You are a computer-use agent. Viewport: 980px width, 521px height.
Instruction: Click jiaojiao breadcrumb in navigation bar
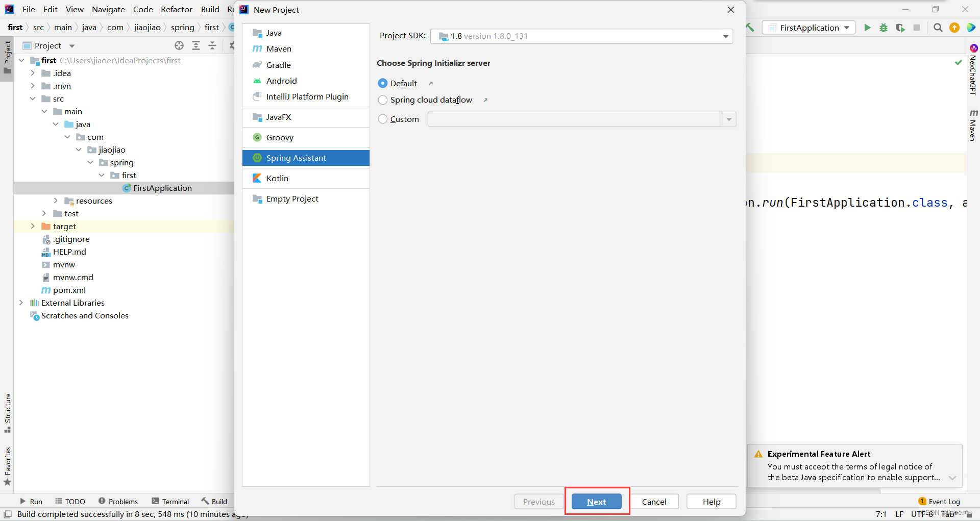coord(147,28)
